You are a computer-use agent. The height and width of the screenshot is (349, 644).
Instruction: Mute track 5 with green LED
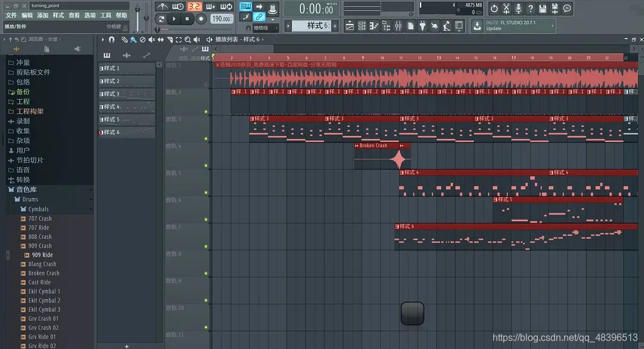click(206, 192)
